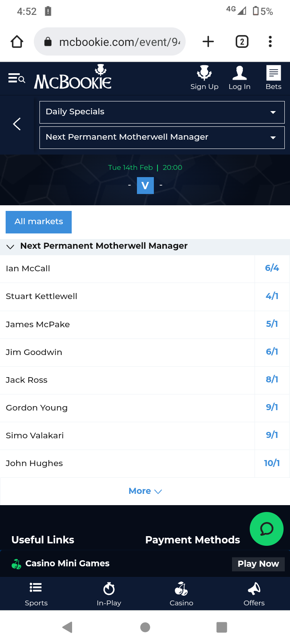Select the All markets button
Screen dimensions: 290x644
39,222
